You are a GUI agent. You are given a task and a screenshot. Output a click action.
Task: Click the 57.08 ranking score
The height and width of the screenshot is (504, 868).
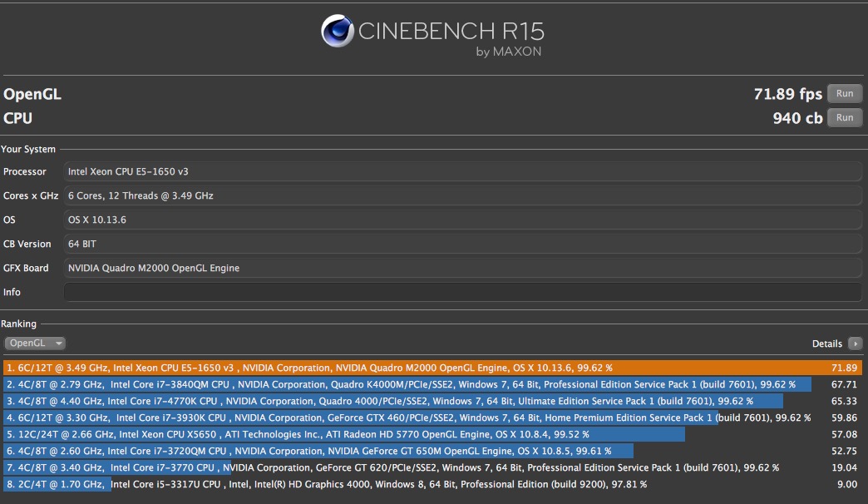click(844, 434)
